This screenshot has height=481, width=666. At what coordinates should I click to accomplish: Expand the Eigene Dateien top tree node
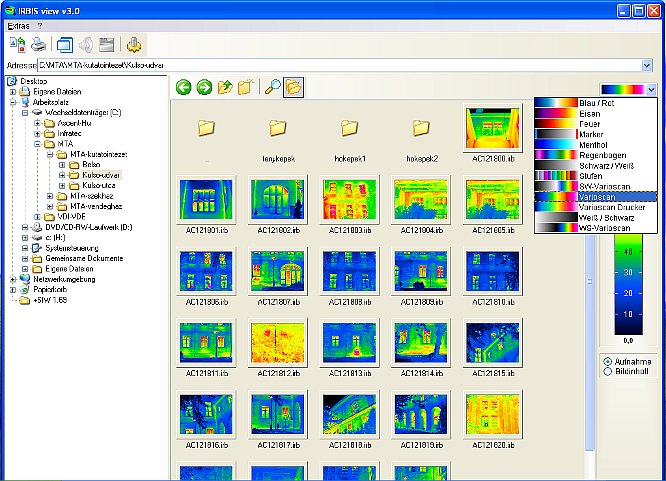13,92
